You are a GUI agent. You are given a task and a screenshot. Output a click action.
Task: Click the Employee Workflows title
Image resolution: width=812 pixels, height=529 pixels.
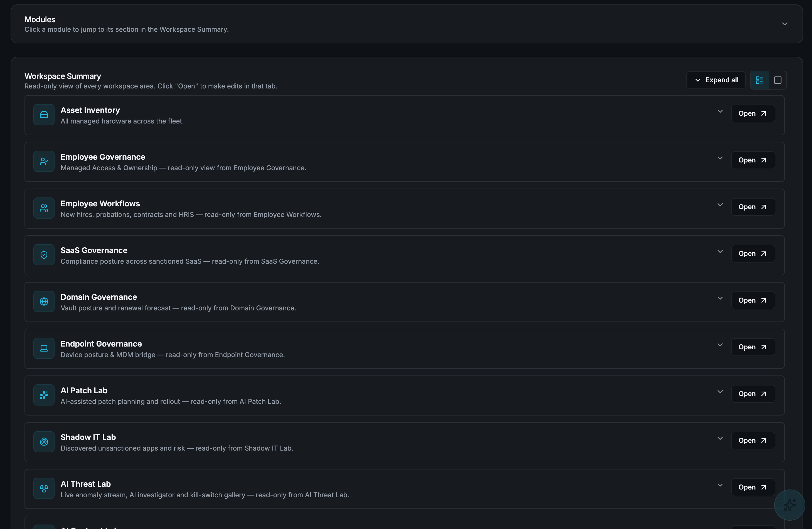[x=100, y=204]
